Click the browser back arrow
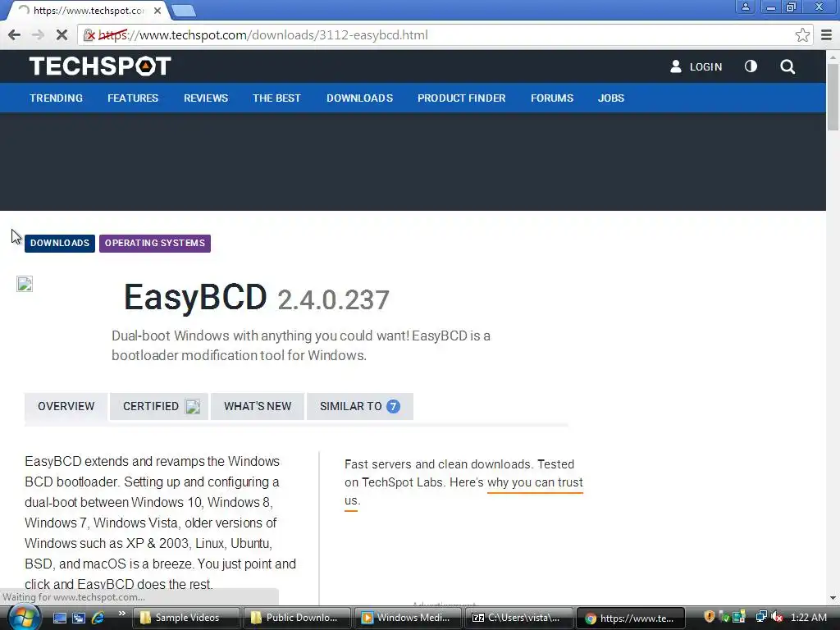The height and width of the screenshot is (630, 840). click(15, 35)
